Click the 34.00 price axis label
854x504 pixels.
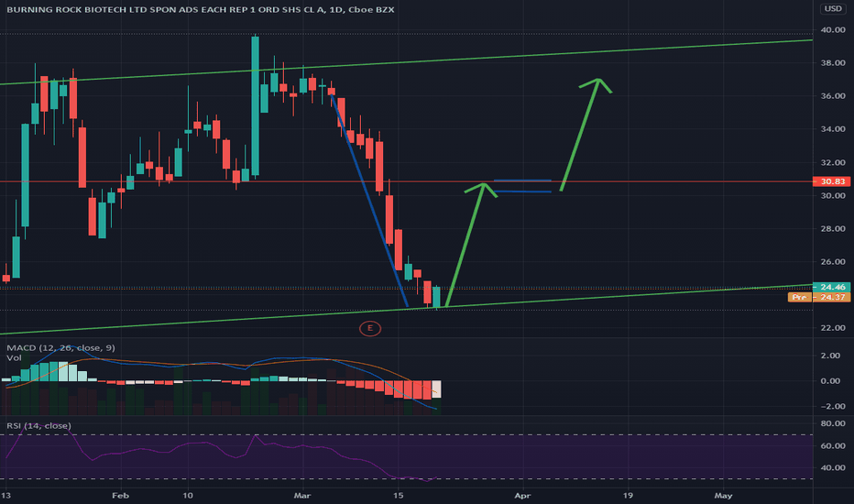[833, 129]
